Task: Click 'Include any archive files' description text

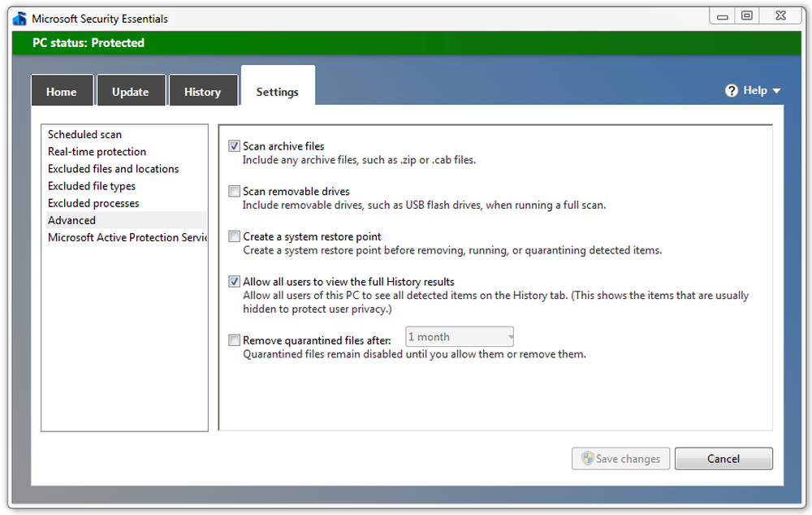Action: [x=359, y=160]
